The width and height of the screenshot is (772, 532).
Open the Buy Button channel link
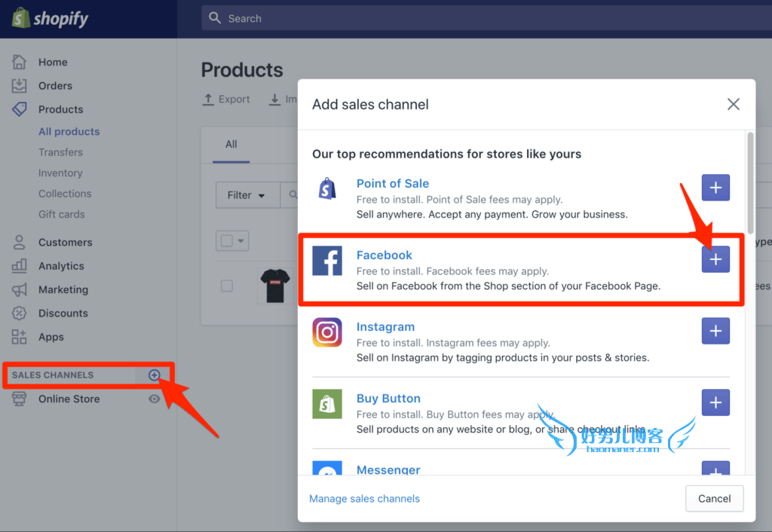tap(388, 398)
